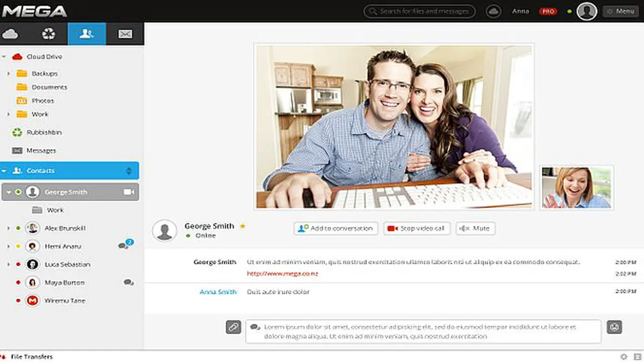Click Wiremu Tane's red MEGA avatar

click(x=33, y=301)
